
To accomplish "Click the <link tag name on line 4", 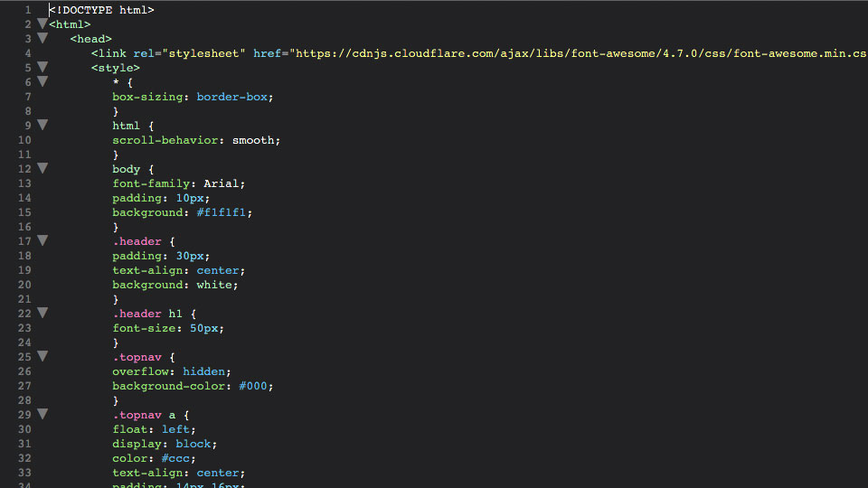I will pos(108,53).
